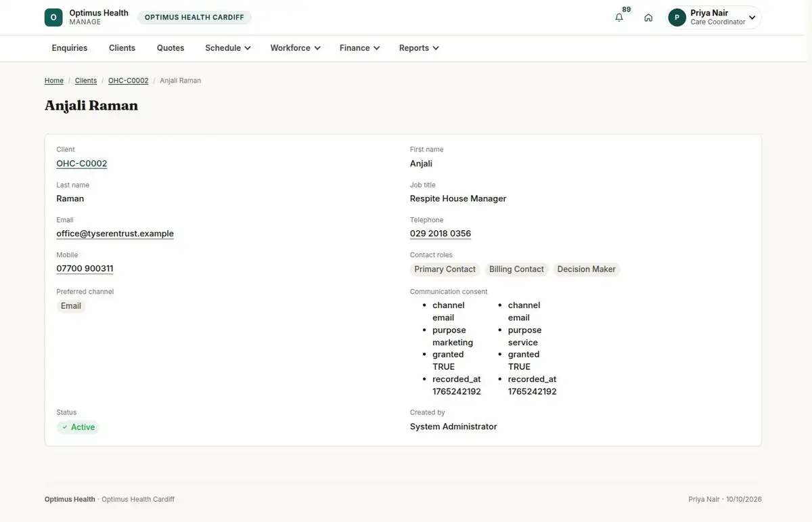
Task: Click the telephone number 029 2018 0356
Action: pos(441,234)
